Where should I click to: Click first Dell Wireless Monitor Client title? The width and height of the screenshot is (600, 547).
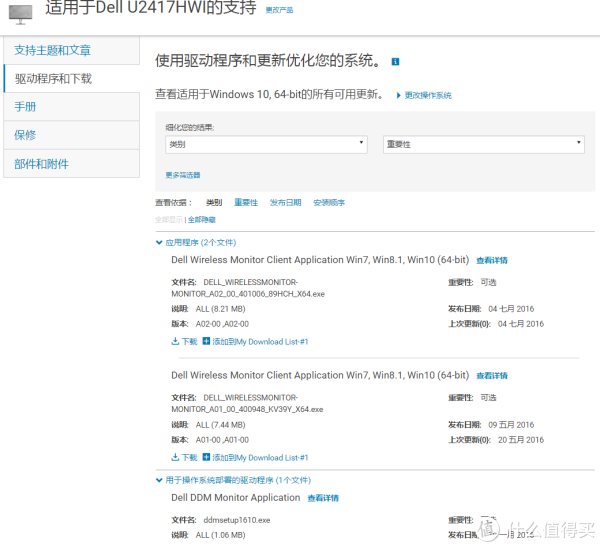point(320,260)
